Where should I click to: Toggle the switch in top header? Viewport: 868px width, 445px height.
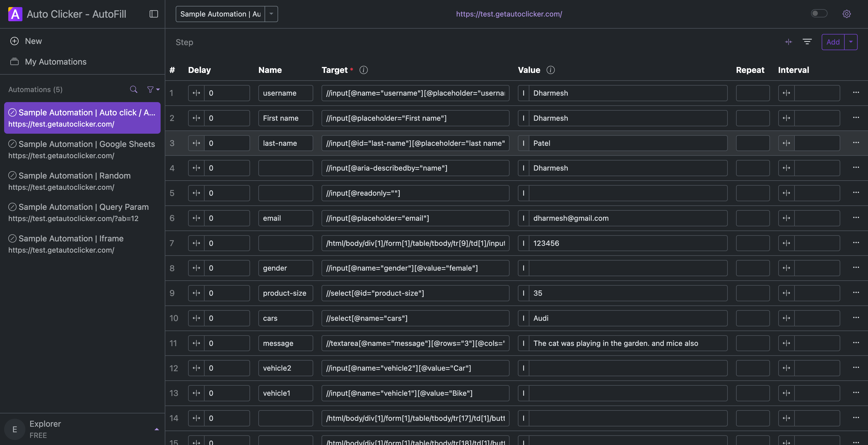[x=819, y=14]
